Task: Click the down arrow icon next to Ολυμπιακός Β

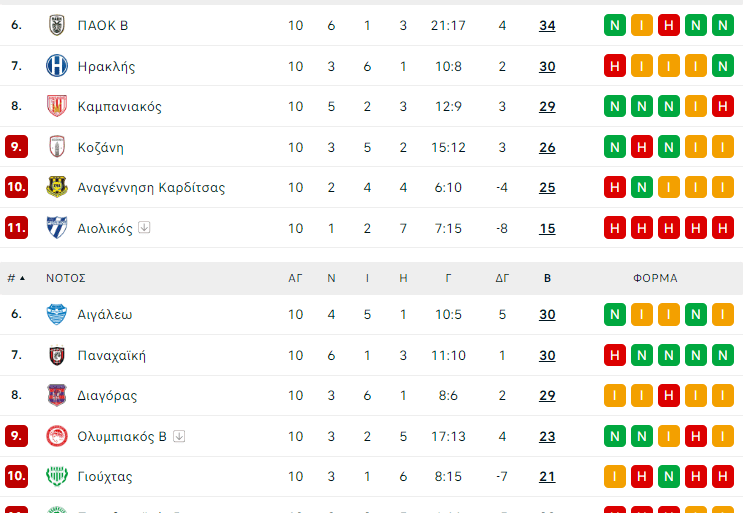Action: pyautogui.click(x=179, y=436)
